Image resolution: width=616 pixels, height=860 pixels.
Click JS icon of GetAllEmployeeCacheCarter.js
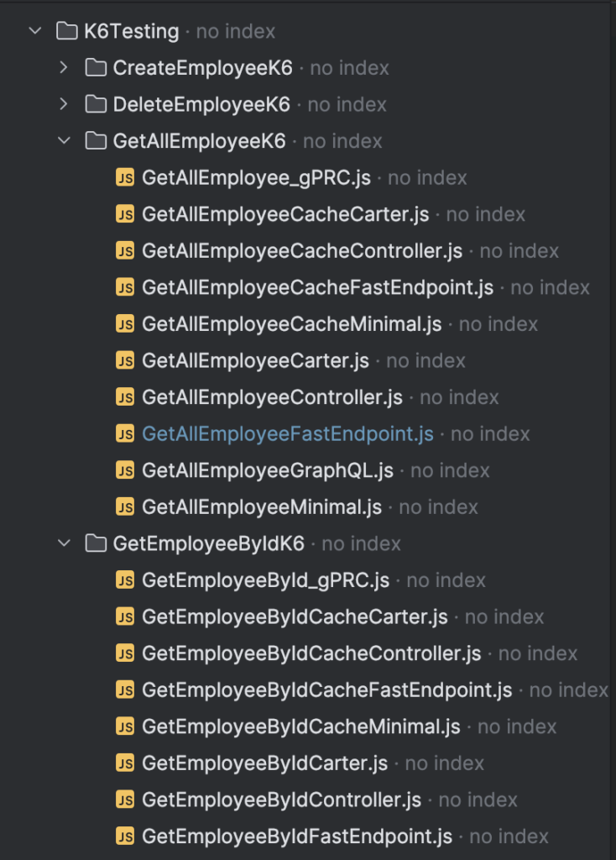point(125,214)
